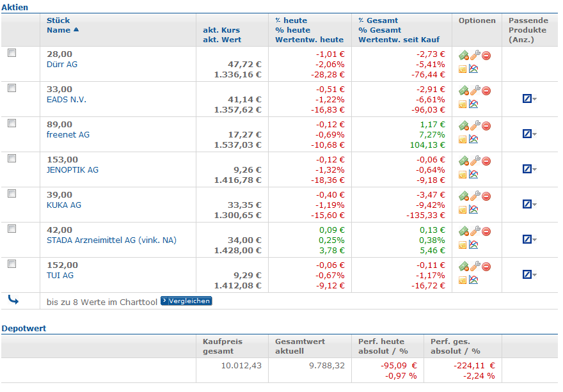Open the chart icon for JENOPTIK AG
563x392 pixels.
[475, 175]
